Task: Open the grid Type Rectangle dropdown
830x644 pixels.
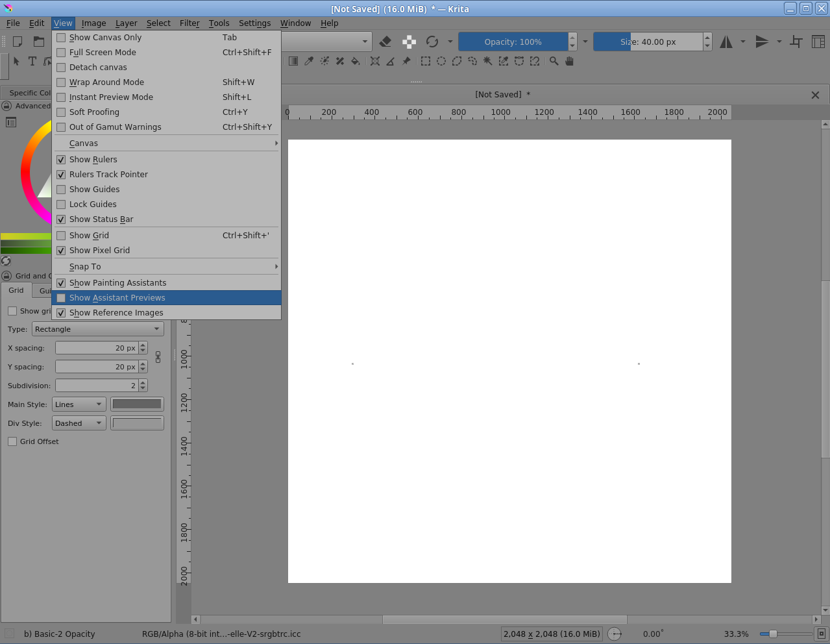Action: click(97, 329)
